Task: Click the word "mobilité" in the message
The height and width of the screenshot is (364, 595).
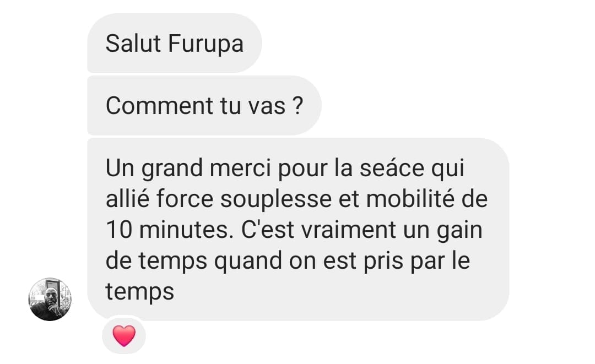Action: (410, 199)
